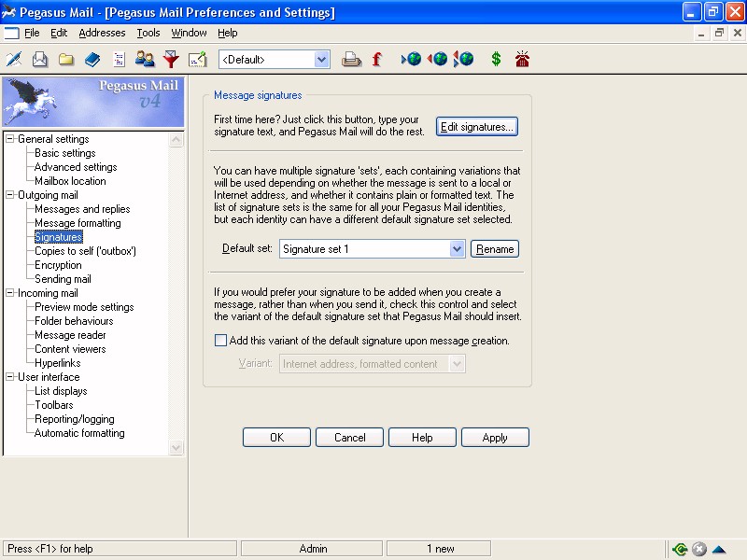
Task: Click the red ringing telephone icon
Action: point(522,59)
